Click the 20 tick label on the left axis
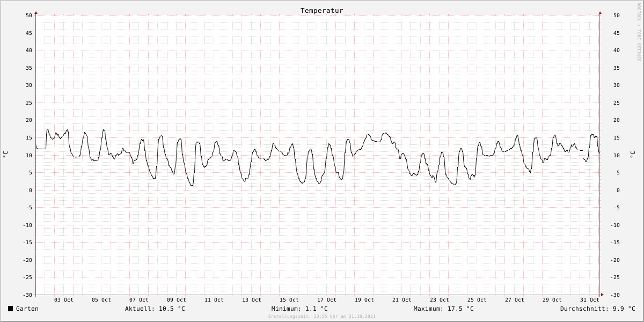 click(x=29, y=120)
